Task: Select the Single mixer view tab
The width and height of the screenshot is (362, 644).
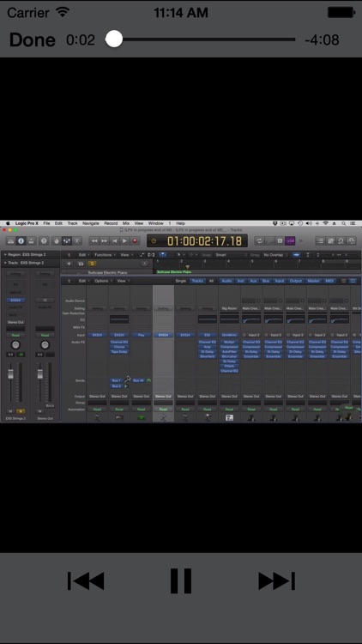Action: (x=181, y=281)
